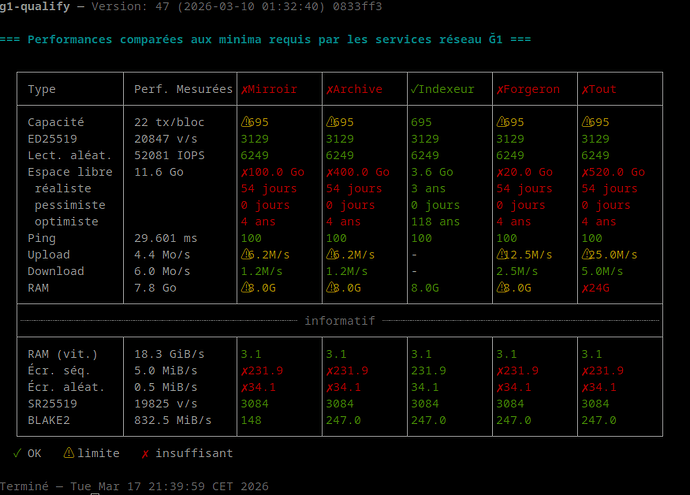Click the red x before 24G RAM value

pos(585,288)
